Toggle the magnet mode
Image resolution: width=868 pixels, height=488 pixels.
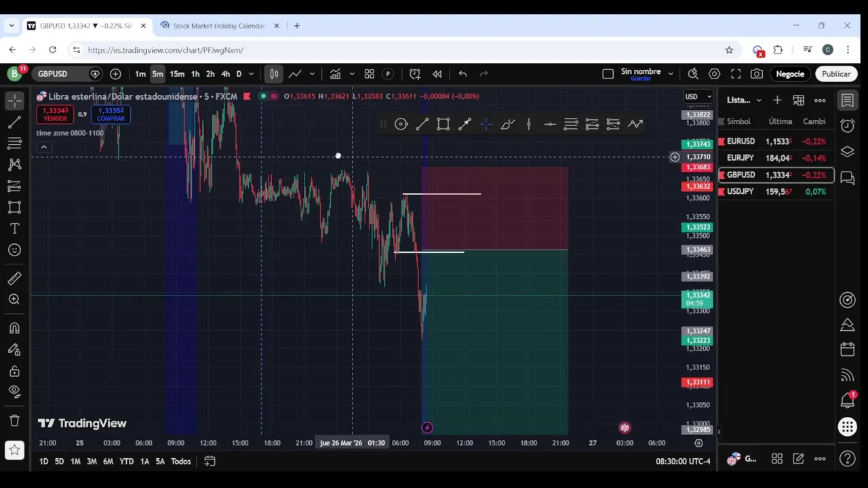[14, 328]
